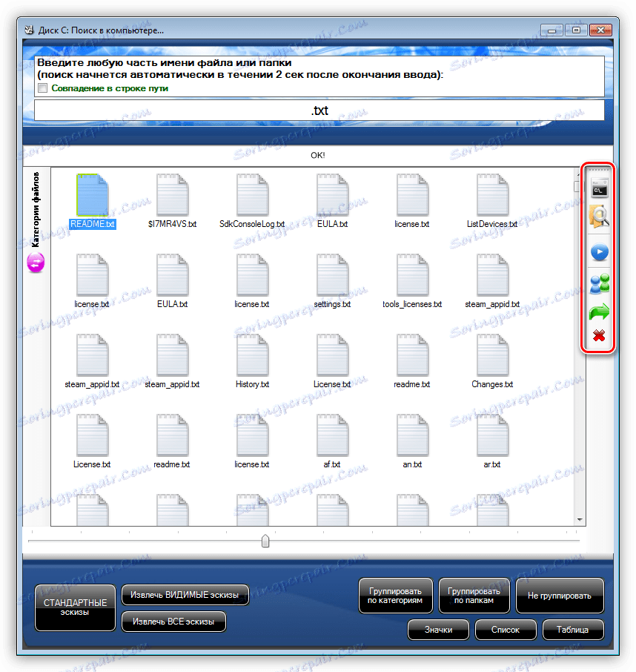Click the README.txt file name label
This screenshot has width=636, height=672.
coord(93,224)
